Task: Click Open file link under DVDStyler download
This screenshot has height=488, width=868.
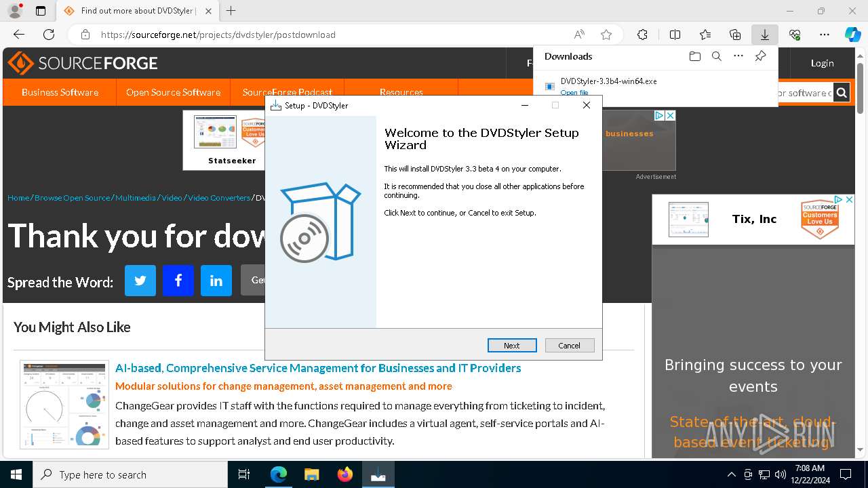Action: point(574,93)
